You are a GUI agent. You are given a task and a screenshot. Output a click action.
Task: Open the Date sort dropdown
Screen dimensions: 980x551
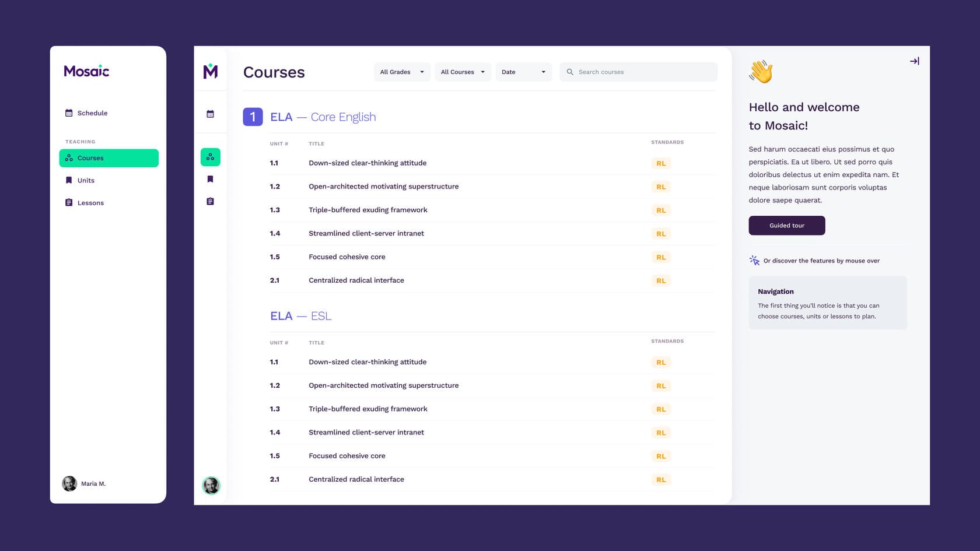coord(523,72)
